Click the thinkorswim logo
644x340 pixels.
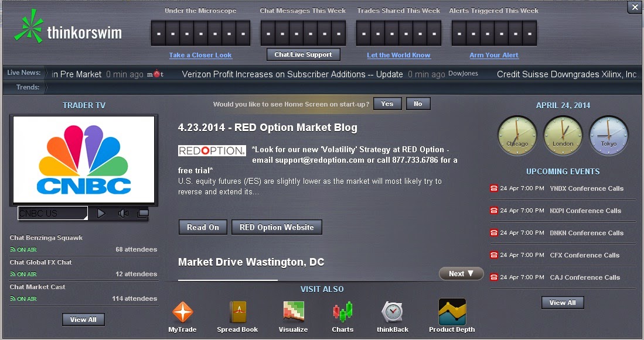pos(68,26)
